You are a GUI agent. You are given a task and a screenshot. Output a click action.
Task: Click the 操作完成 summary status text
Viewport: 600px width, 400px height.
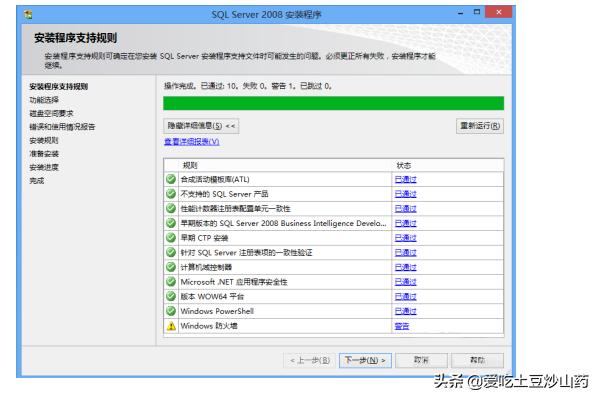click(x=248, y=86)
